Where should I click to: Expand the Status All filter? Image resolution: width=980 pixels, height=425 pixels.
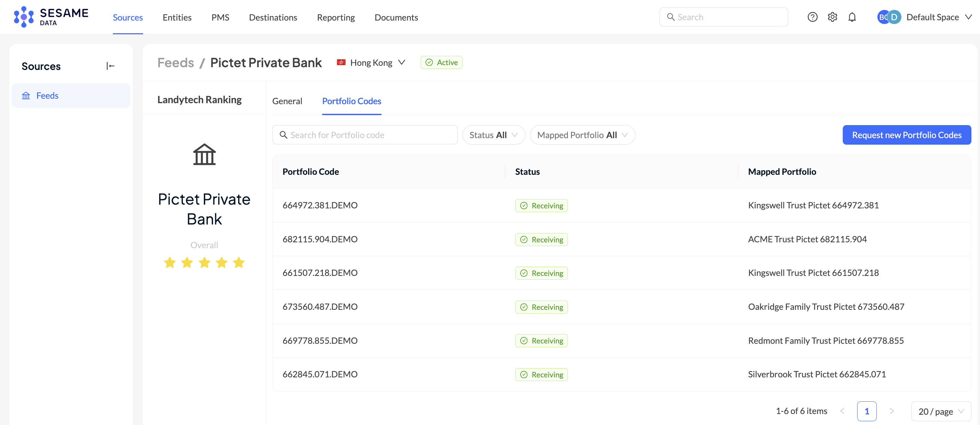tap(493, 135)
